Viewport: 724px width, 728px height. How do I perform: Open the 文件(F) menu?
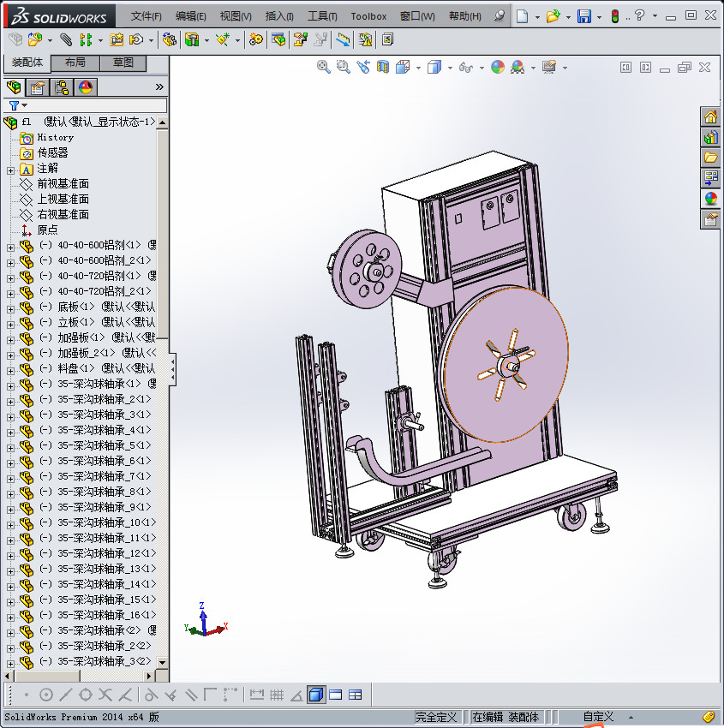point(146,16)
